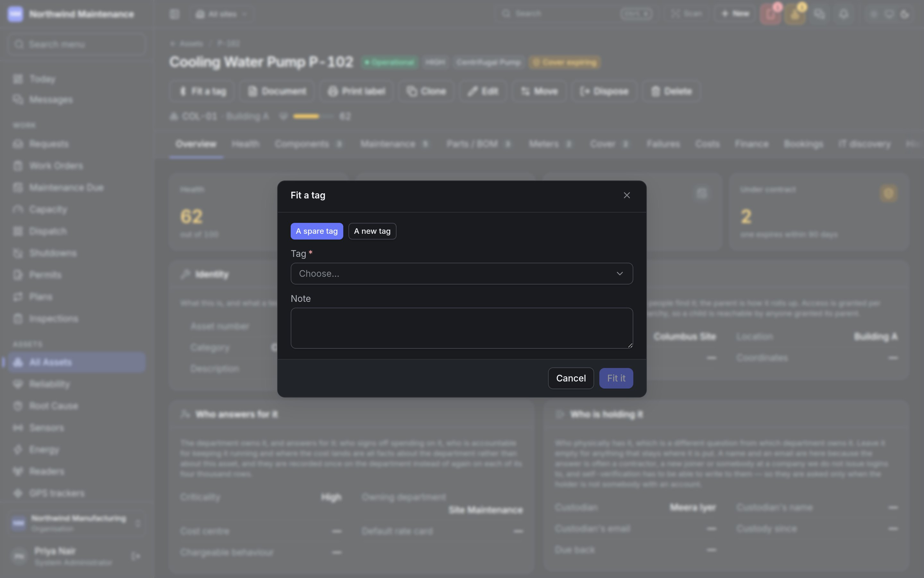
Task: Click the Fit a tag toolbar button behind dialog
Action: (203, 92)
